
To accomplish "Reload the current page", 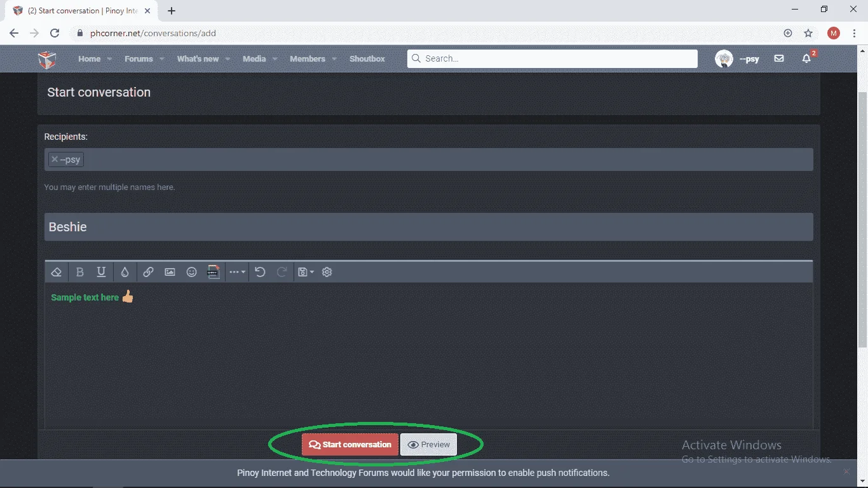I will click(x=55, y=33).
